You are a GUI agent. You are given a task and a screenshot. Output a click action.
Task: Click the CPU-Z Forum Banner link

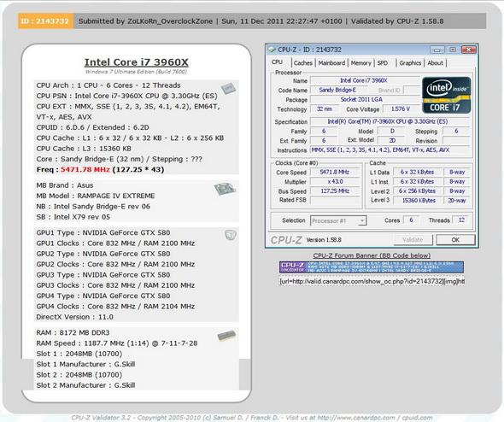372,255
